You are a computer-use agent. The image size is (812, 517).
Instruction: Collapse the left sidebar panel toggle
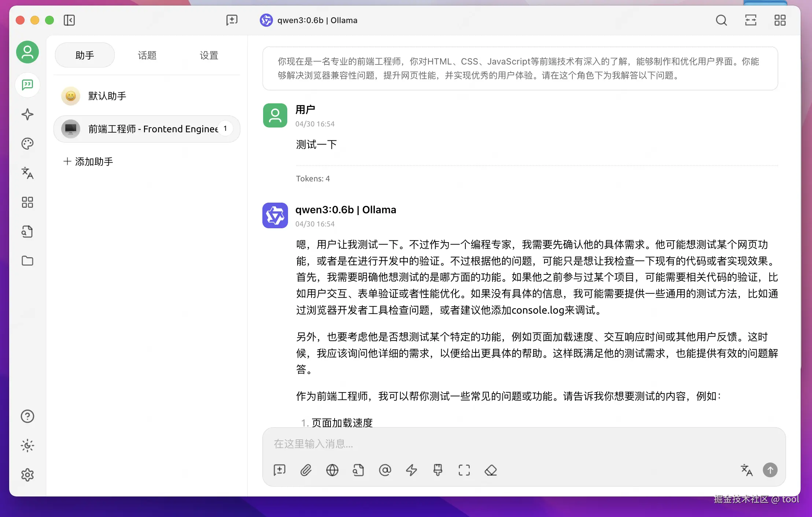(69, 20)
